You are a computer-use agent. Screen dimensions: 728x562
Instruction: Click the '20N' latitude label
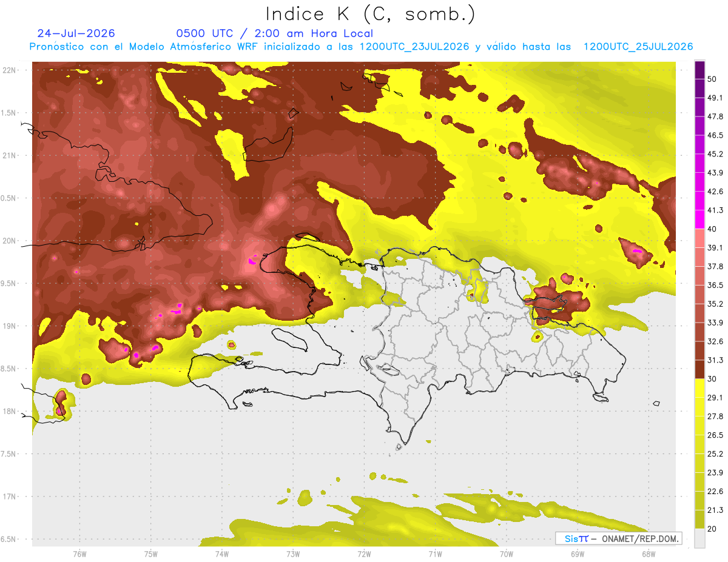coord(10,241)
